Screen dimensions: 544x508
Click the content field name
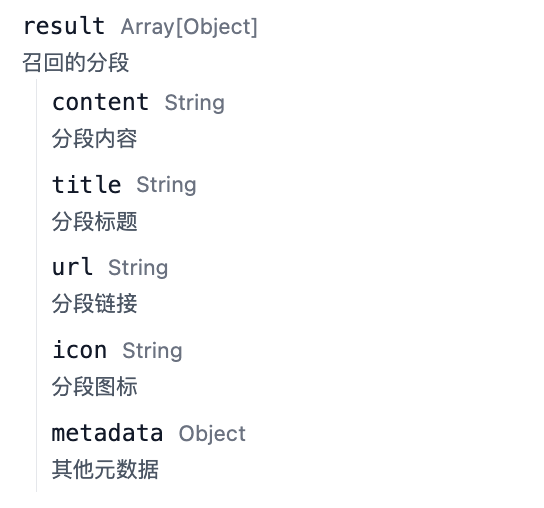(101, 102)
